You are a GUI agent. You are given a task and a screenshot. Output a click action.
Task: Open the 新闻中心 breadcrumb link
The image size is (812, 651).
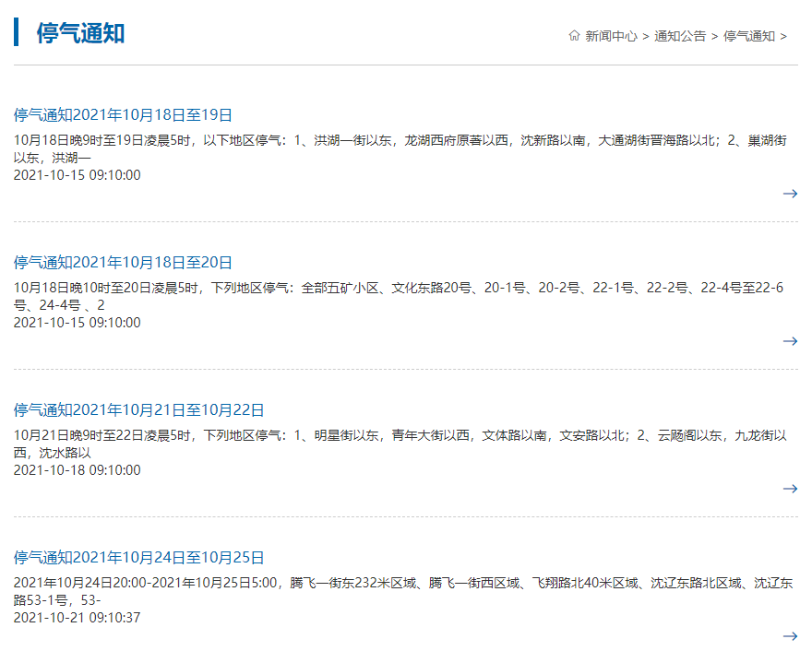point(609,35)
